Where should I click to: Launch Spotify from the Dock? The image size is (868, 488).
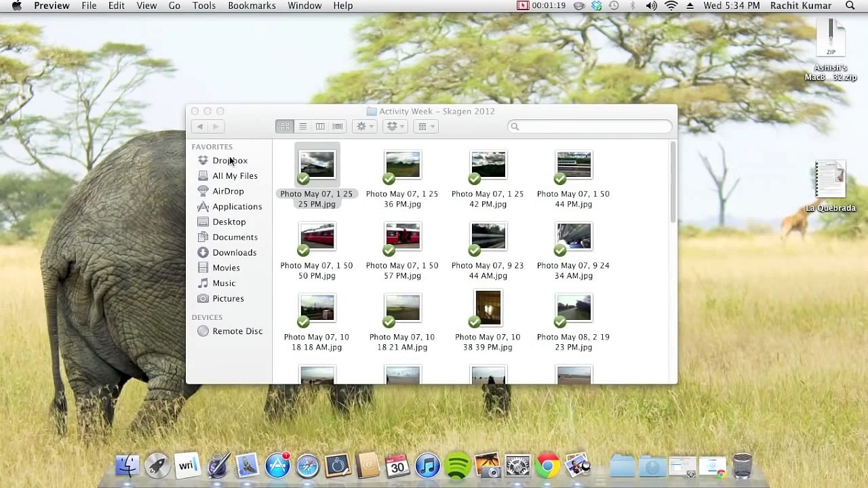tap(458, 466)
